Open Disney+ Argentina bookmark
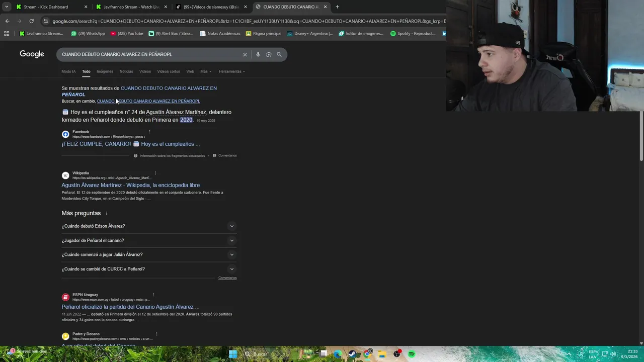The width and height of the screenshot is (644, 362). tap(310, 34)
